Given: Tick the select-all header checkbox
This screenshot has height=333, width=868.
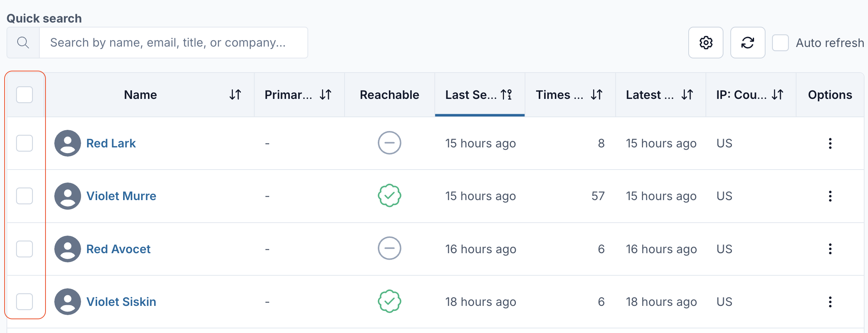Looking at the screenshot, I should (24, 95).
